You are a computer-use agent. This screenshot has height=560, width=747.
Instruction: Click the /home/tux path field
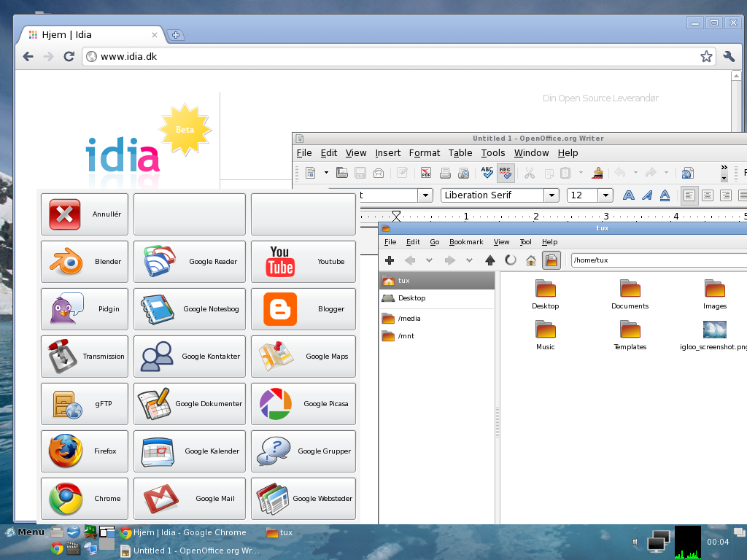(659, 260)
